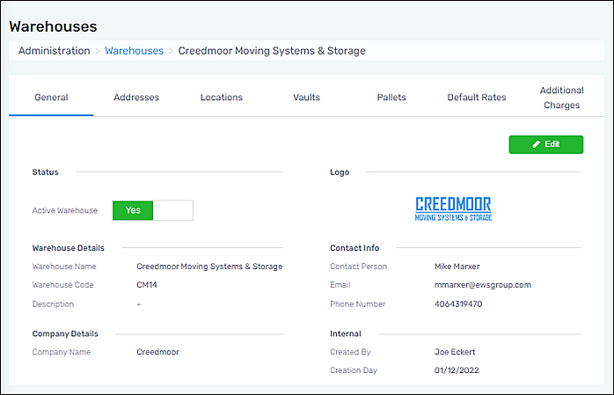The width and height of the screenshot is (614, 395).
Task: Click the Warehouse Name value text
Action: pyautogui.click(x=209, y=267)
